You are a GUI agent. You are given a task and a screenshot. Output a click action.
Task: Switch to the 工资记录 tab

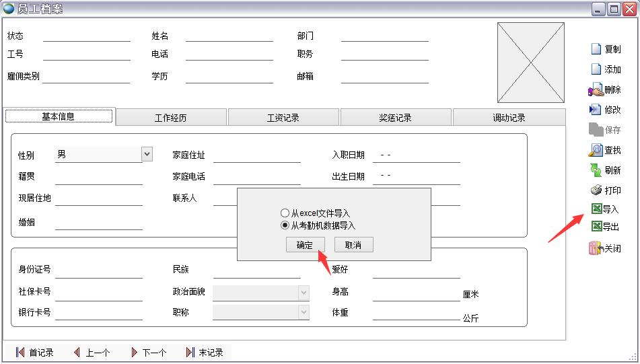click(283, 118)
